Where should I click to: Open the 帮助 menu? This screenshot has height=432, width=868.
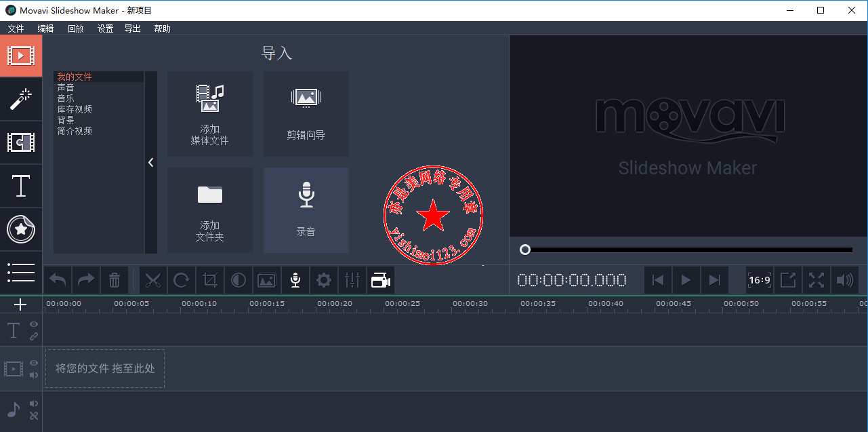coord(163,28)
